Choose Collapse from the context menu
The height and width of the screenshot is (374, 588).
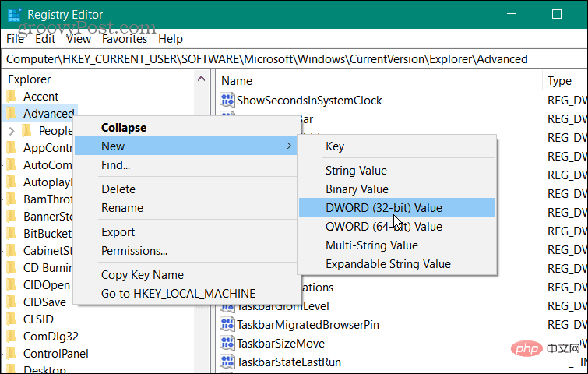[123, 128]
